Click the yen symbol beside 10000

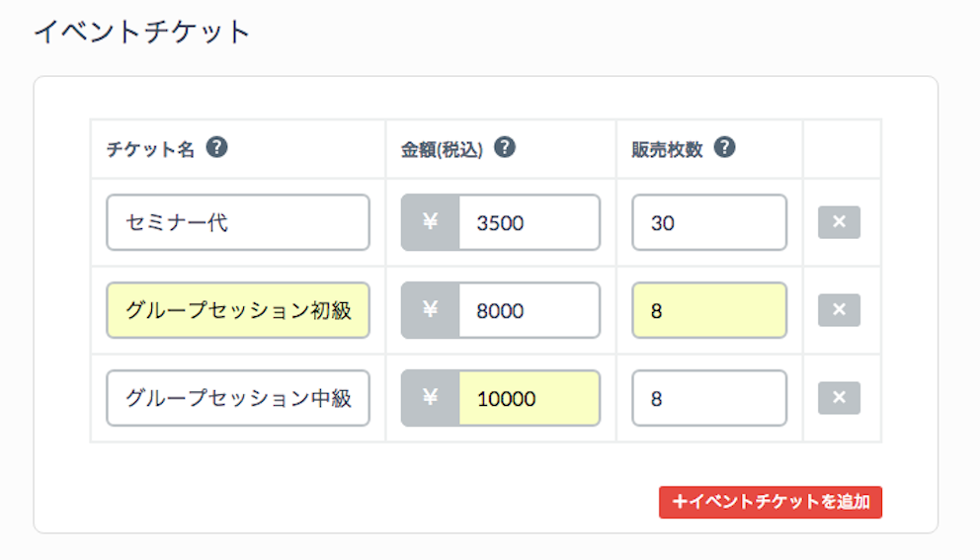point(430,398)
